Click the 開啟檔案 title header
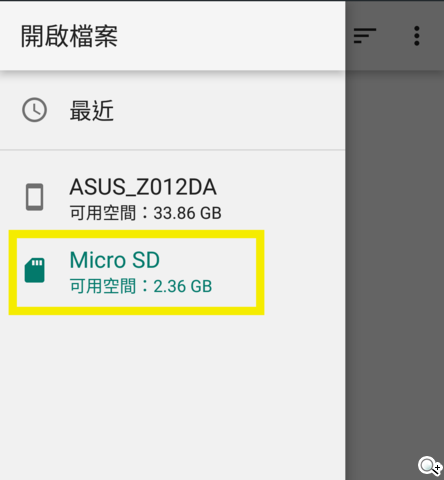The image size is (444, 480). coord(69,36)
